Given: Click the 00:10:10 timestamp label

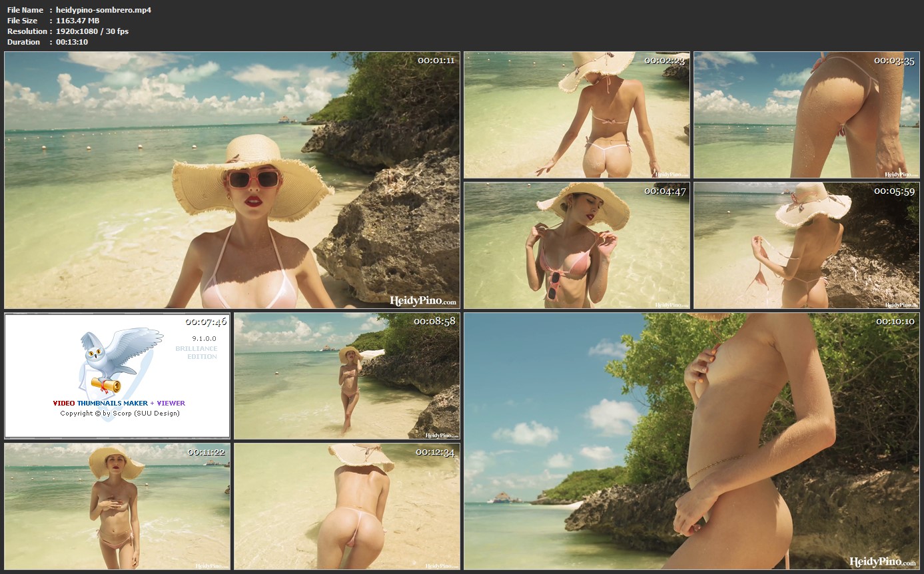Looking at the screenshot, I should coord(895,322).
